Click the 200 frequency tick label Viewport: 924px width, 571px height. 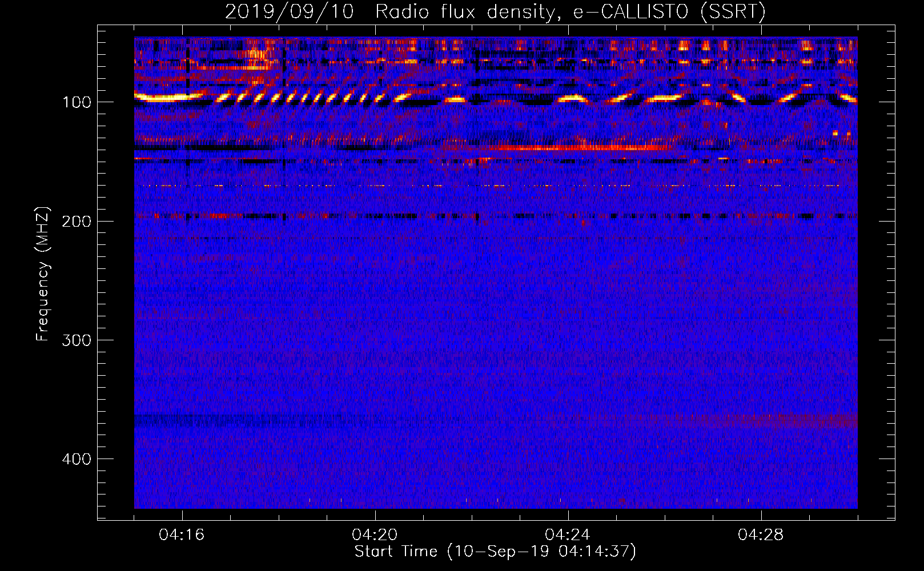77,222
